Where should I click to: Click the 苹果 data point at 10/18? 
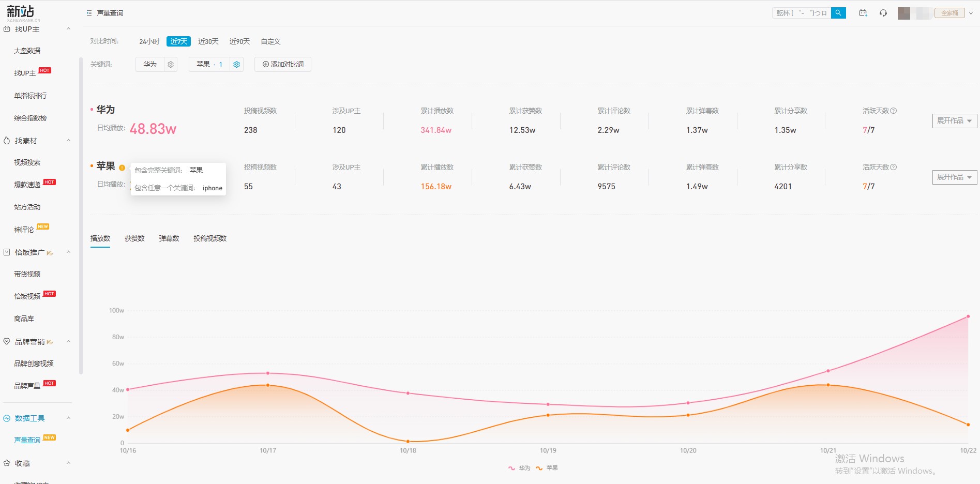tap(408, 442)
